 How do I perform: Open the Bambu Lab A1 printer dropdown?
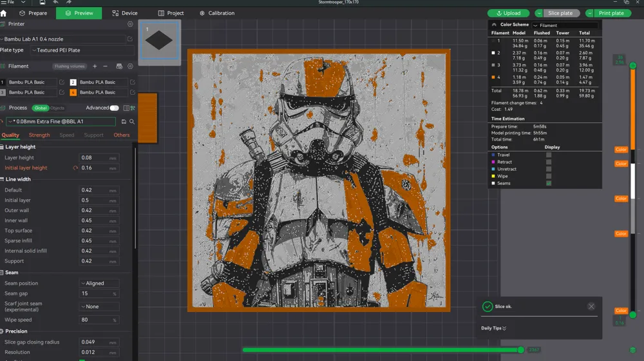(63, 39)
